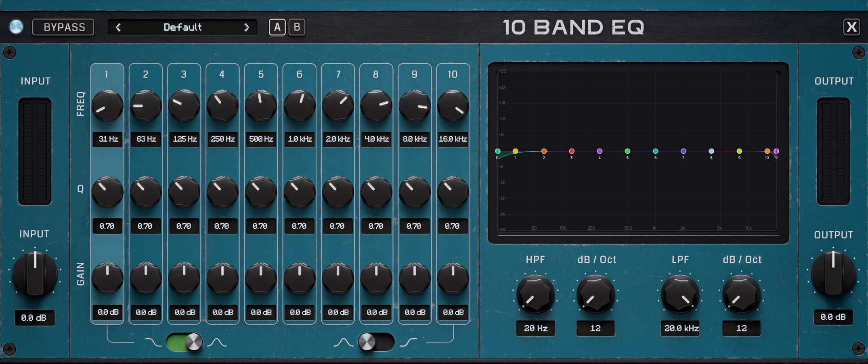Open the Default preset name menu
The image size is (868, 364).
(182, 27)
